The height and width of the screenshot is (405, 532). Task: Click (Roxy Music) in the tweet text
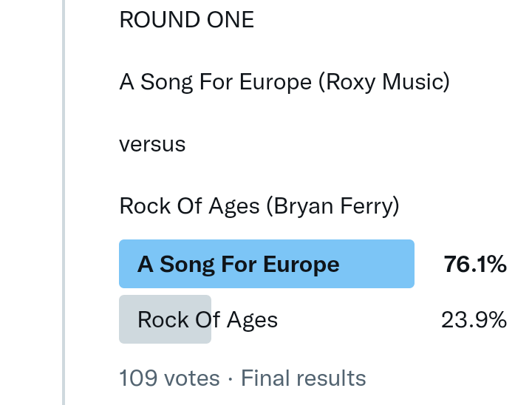click(383, 81)
